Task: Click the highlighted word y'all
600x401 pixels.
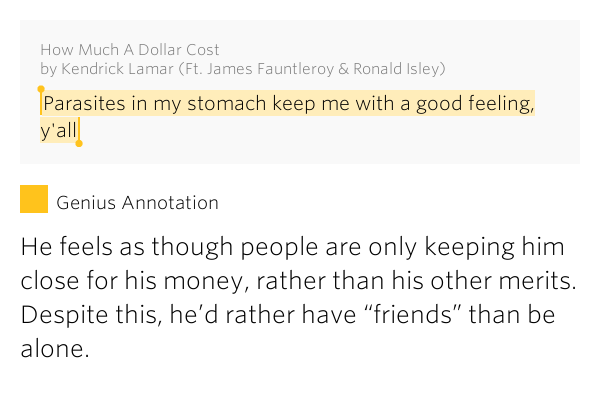Action: (x=59, y=130)
